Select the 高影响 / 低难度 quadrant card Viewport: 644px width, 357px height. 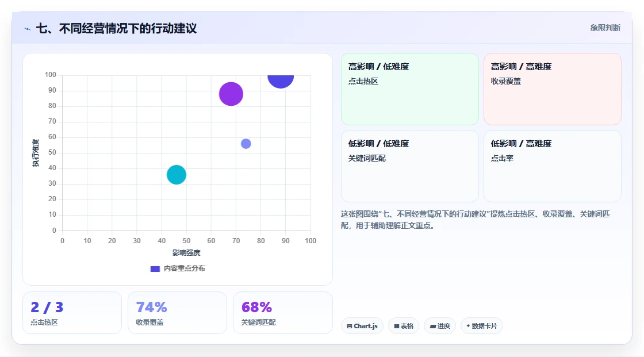410,89
